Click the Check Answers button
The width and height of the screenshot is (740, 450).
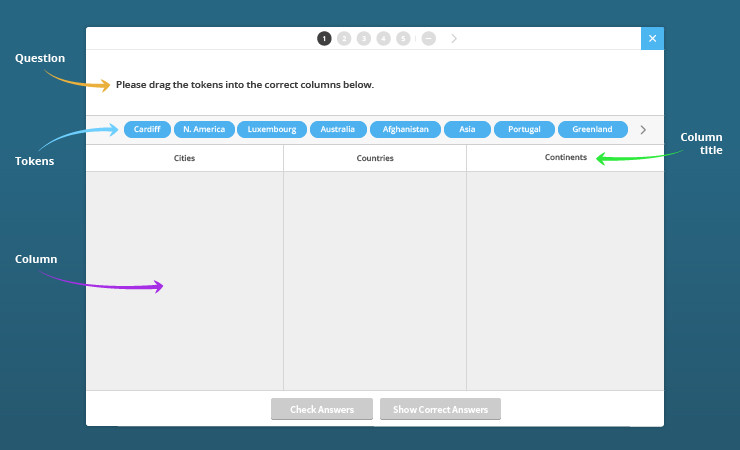click(x=322, y=409)
